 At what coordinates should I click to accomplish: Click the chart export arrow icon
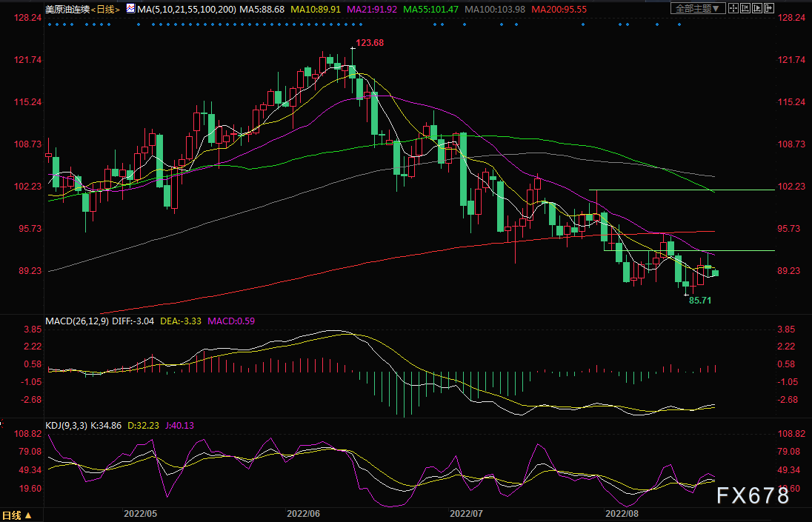tap(769, 8)
